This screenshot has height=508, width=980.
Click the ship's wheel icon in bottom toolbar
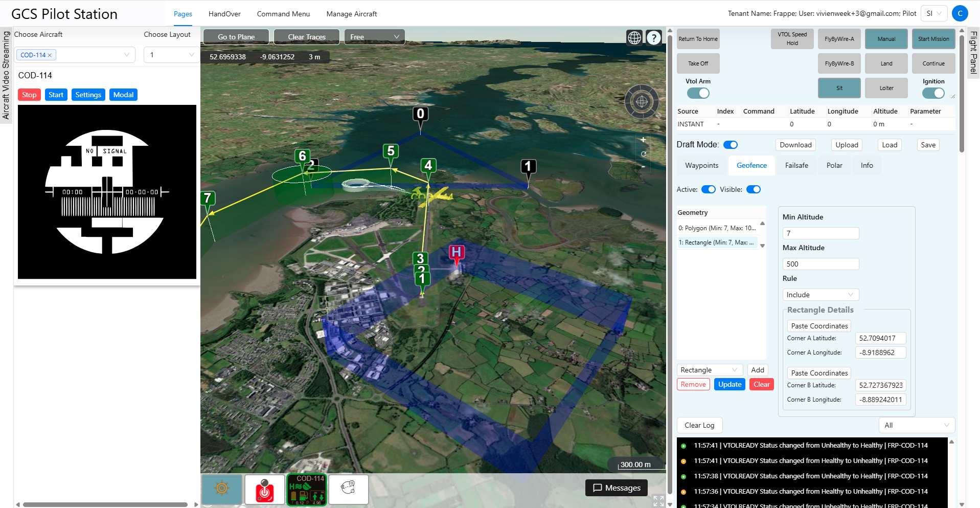click(222, 489)
